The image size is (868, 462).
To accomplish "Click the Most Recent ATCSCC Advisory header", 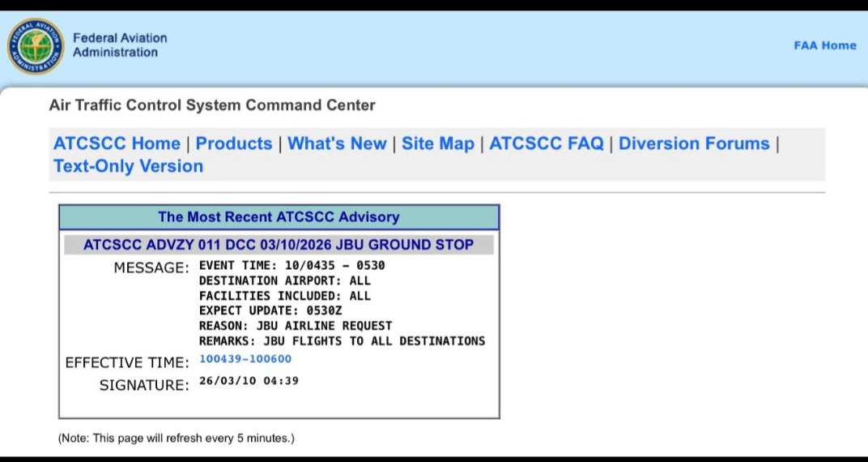I will tap(279, 217).
